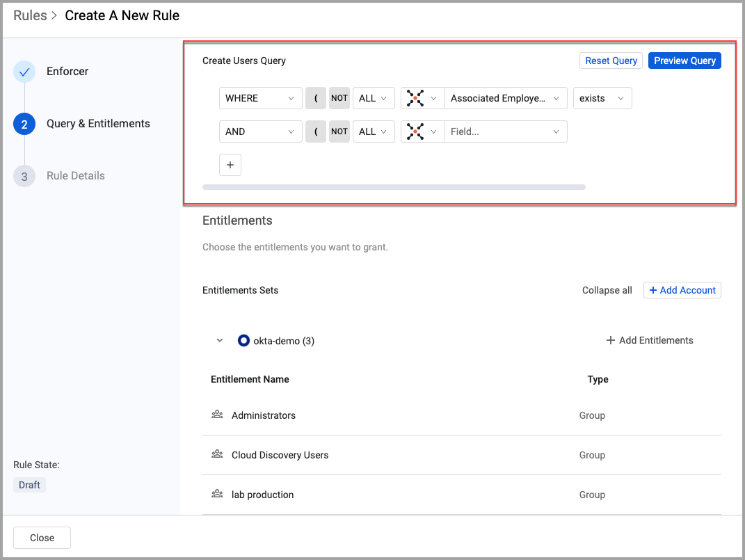745x560 pixels.
Task: Click the okta-demo (3) account label
Action: tap(284, 341)
